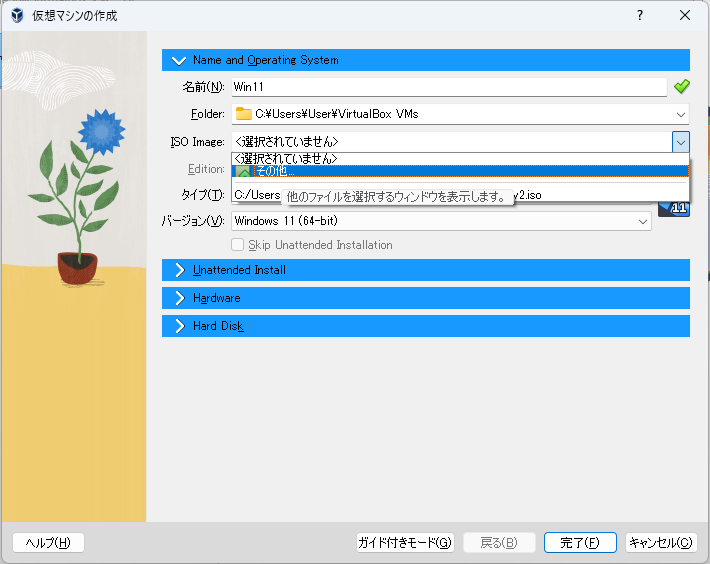Select <選択されていません> option in dropdown list

[460, 158]
